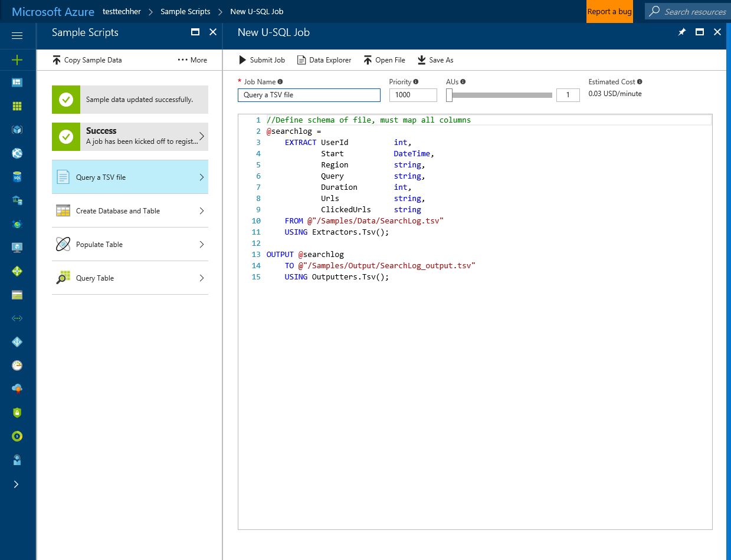
Task: Open SQL databases icon in sidebar
Action: (17, 177)
